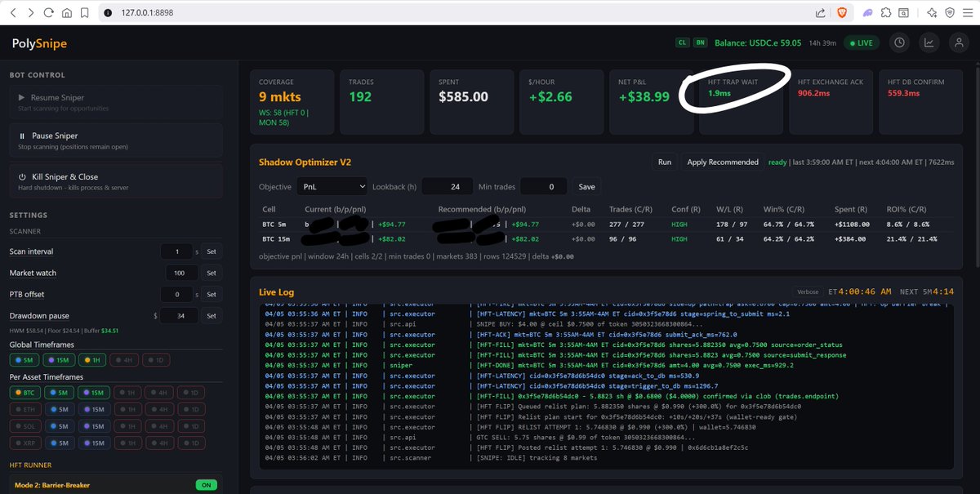Reload the page with the refresh icon
Screen dimensions: 980x494
click(x=48, y=13)
